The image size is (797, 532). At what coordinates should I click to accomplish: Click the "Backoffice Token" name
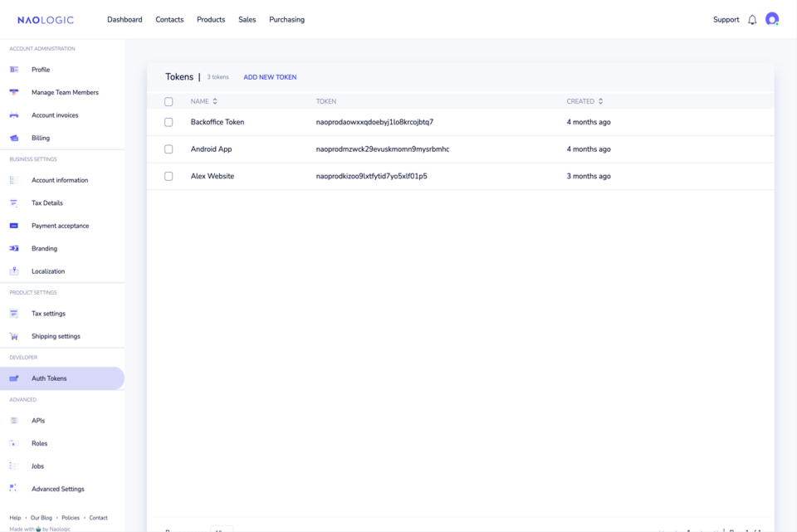(218, 122)
